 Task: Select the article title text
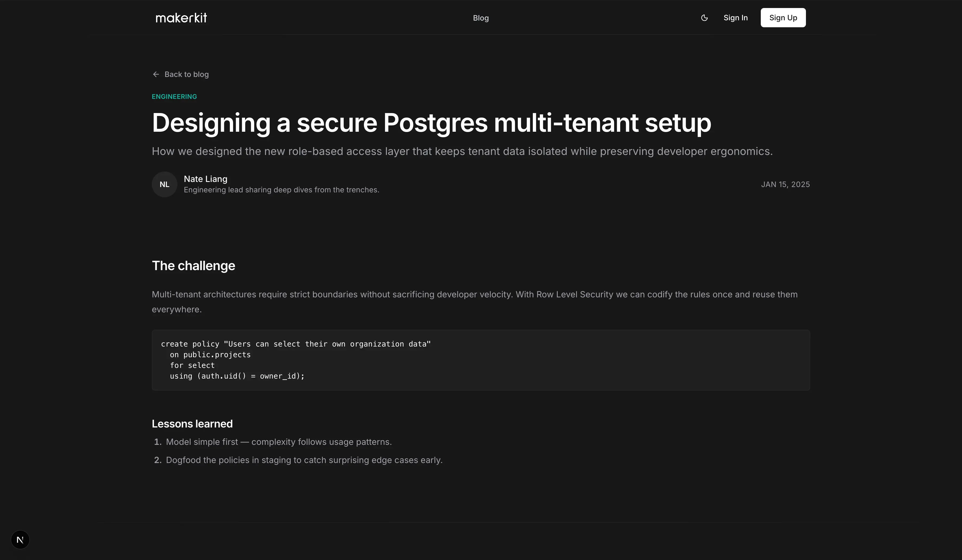(431, 123)
